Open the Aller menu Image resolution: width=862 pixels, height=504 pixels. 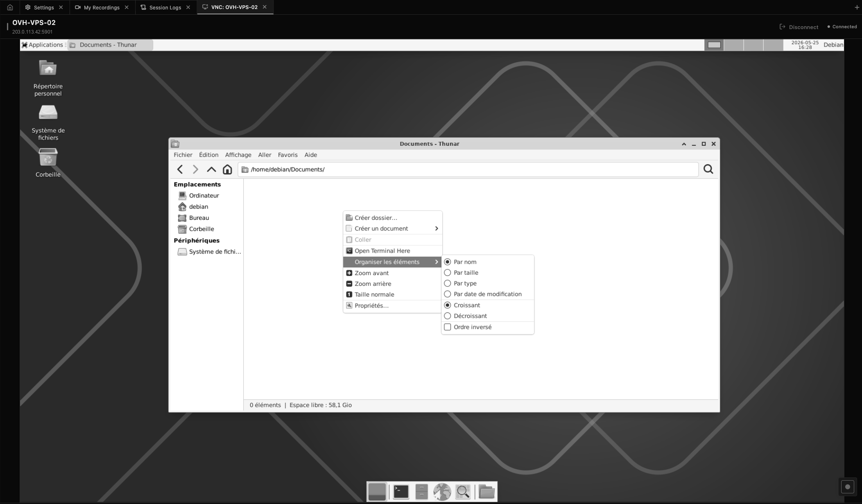tap(265, 155)
